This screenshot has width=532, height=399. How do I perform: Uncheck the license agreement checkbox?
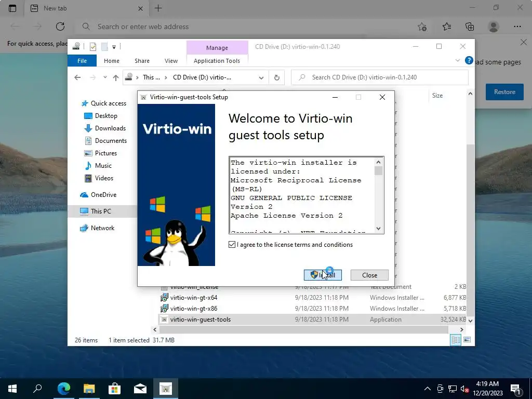pos(232,245)
